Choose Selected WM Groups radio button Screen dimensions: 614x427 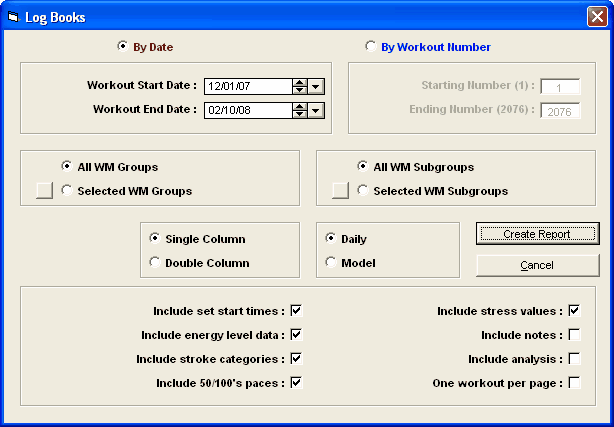point(67,191)
